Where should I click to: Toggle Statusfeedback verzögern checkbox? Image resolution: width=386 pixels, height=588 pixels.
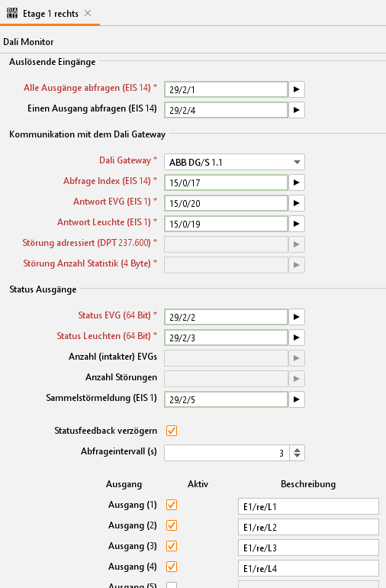(172, 431)
